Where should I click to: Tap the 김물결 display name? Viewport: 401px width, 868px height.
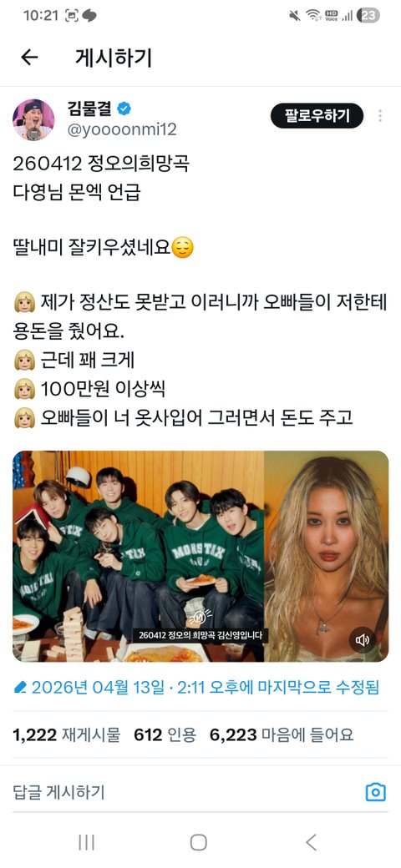(x=89, y=108)
